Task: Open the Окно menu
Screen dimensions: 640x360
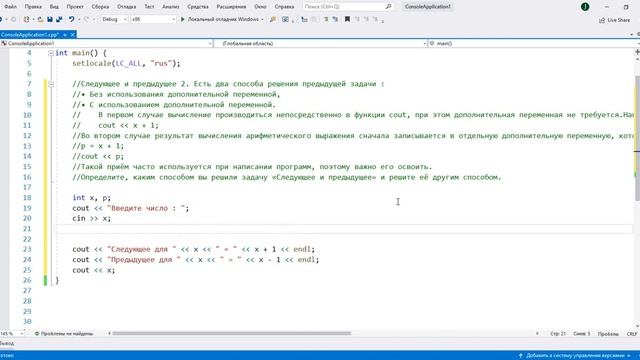Action: (x=260, y=7)
